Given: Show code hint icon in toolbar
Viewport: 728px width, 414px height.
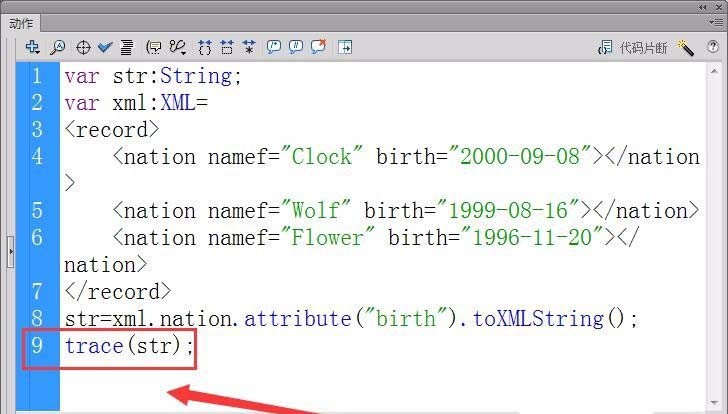Looking at the screenshot, I should click(x=154, y=47).
